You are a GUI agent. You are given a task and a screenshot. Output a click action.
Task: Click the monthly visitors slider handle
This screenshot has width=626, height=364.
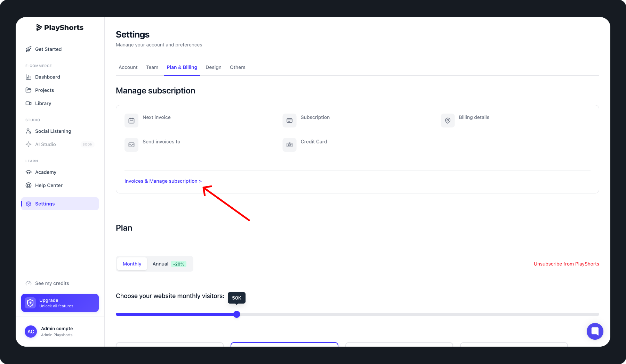click(x=237, y=314)
